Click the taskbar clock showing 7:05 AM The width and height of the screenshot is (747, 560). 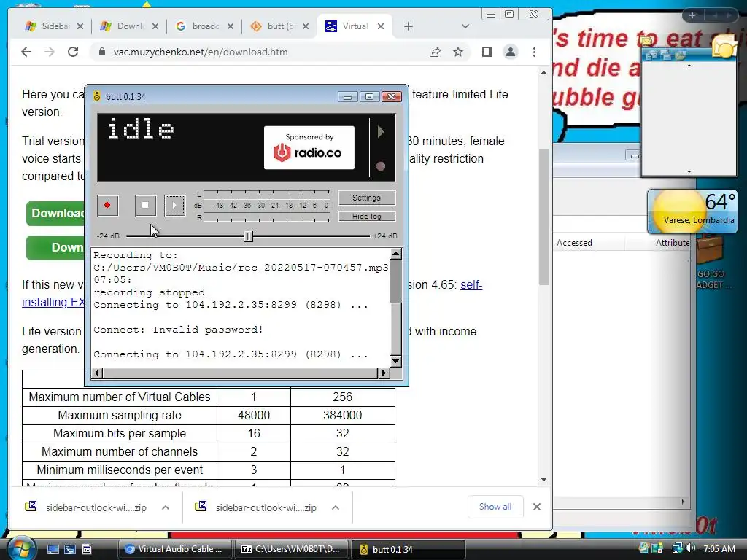tap(719, 548)
